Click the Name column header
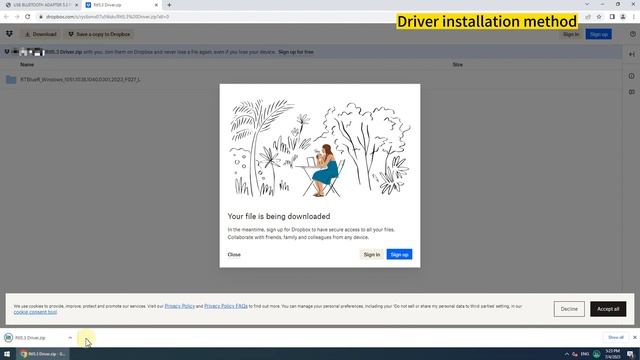Screen dimensions: 640x360 [x=27, y=64]
